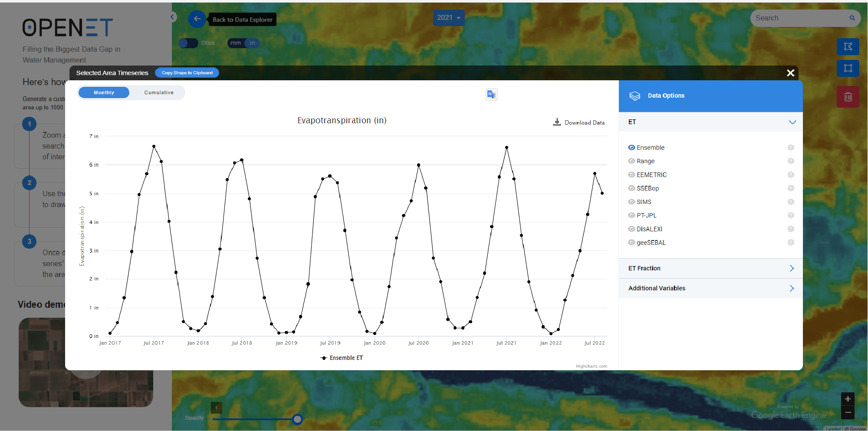Image resolution: width=868 pixels, height=431 pixels.
Task: Click the search magnifier icon
Action: coord(852,18)
